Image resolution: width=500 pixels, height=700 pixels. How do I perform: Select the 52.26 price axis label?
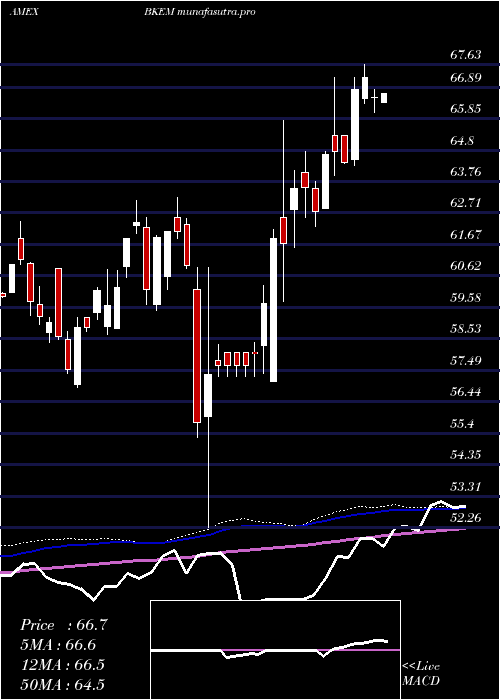466,517
